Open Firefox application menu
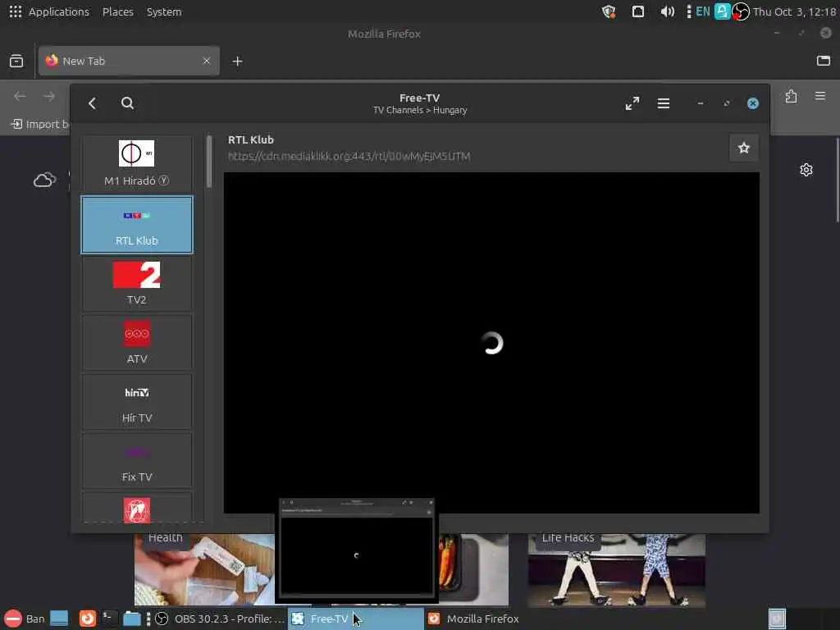840x630 pixels. point(820,97)
